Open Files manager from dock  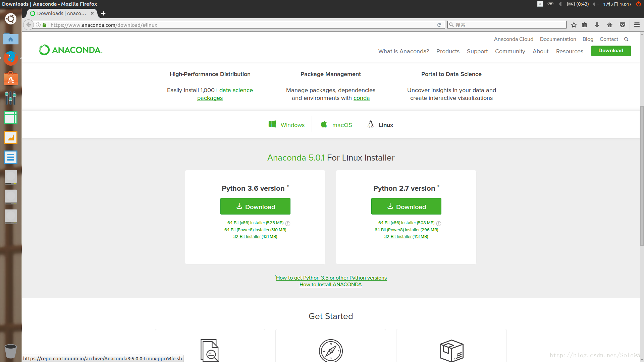click(x=11, y=39)
